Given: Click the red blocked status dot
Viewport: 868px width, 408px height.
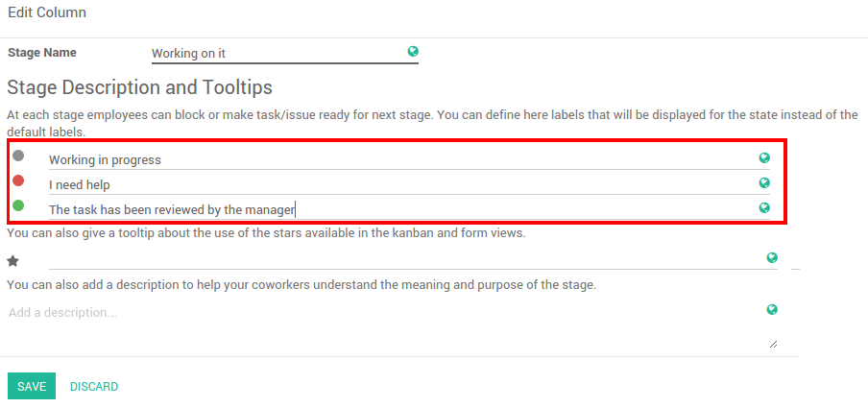Looking at the screenshot, I should (18, 180).
